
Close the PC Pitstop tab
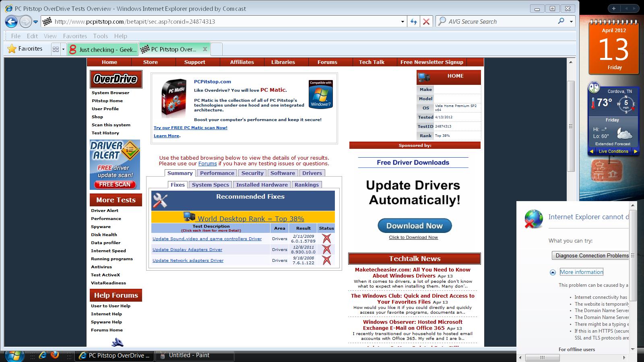pos(205,49)
